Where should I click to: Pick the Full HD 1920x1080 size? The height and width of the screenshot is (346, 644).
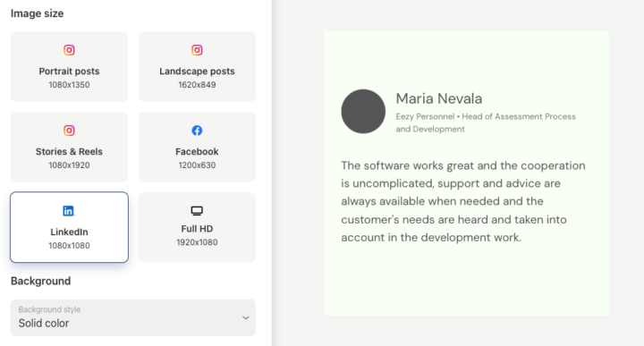(x=197, y=227)
